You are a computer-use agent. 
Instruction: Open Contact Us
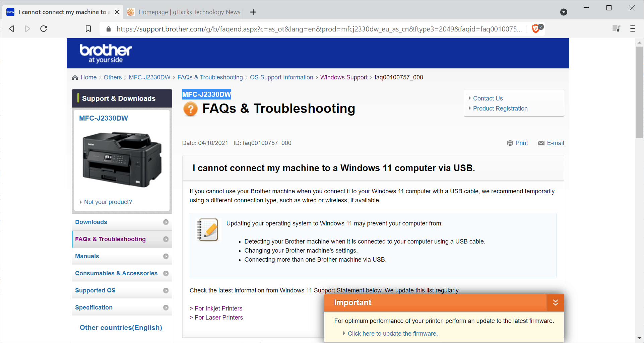(488, 98)
